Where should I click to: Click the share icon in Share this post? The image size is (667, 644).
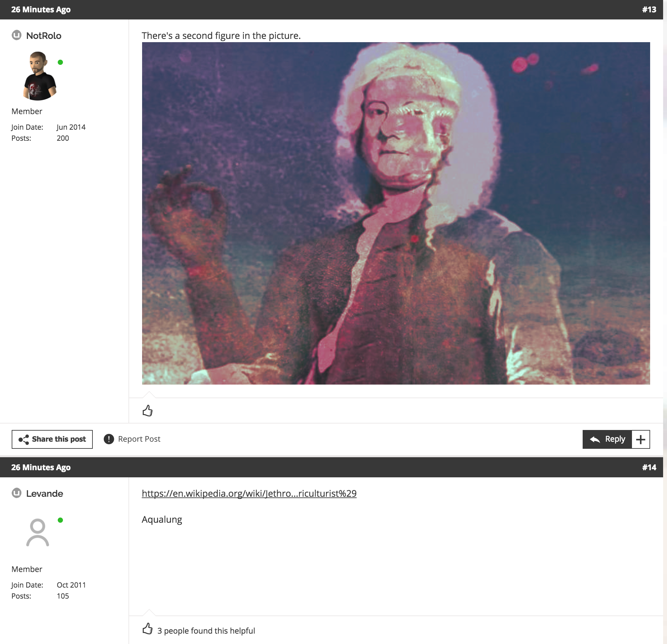coord(24,439)
